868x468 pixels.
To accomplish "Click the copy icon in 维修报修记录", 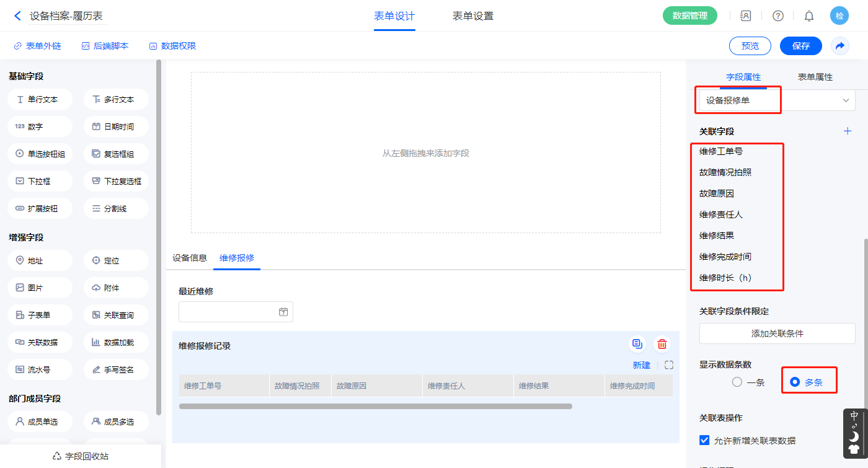I will pyautogui.click(x=637, y=344).
